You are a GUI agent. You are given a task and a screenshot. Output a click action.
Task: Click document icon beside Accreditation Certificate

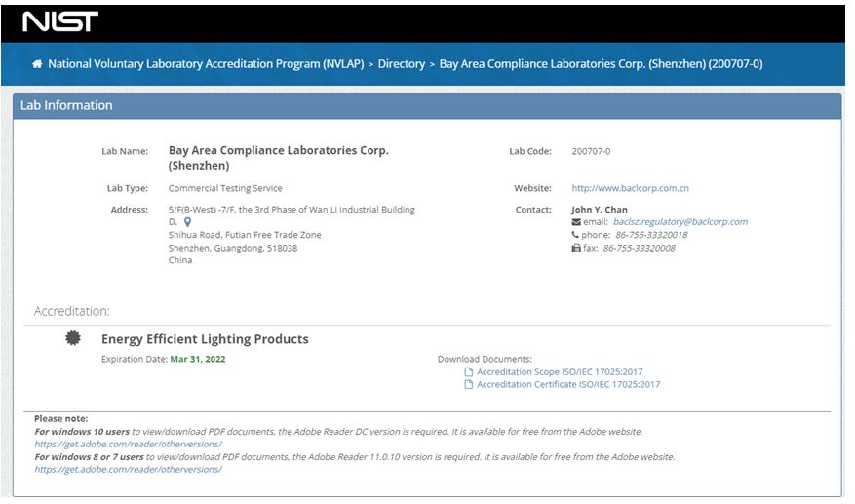click(468, 384)
